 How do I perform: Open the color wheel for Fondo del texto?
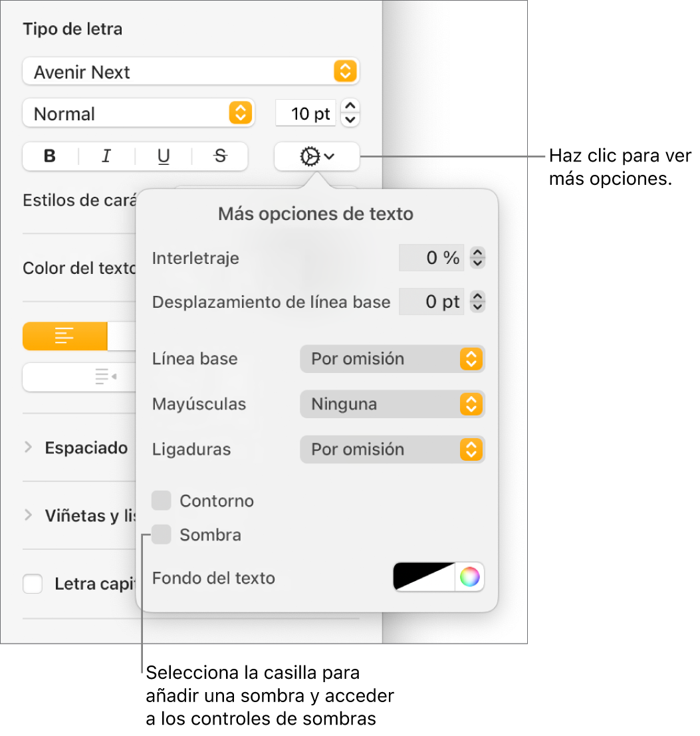coord(469,577)
